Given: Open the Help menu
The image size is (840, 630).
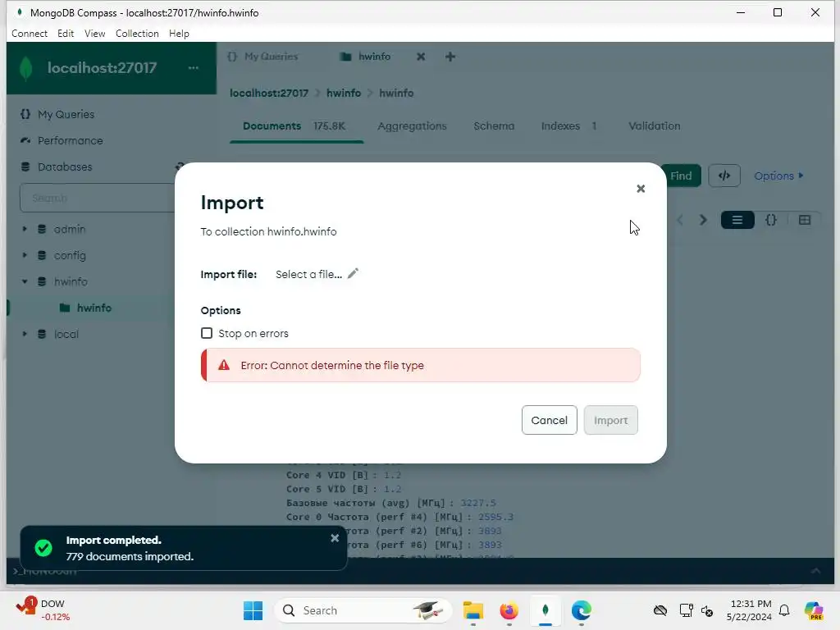Looking at the screenshot, I should [179, 33].
